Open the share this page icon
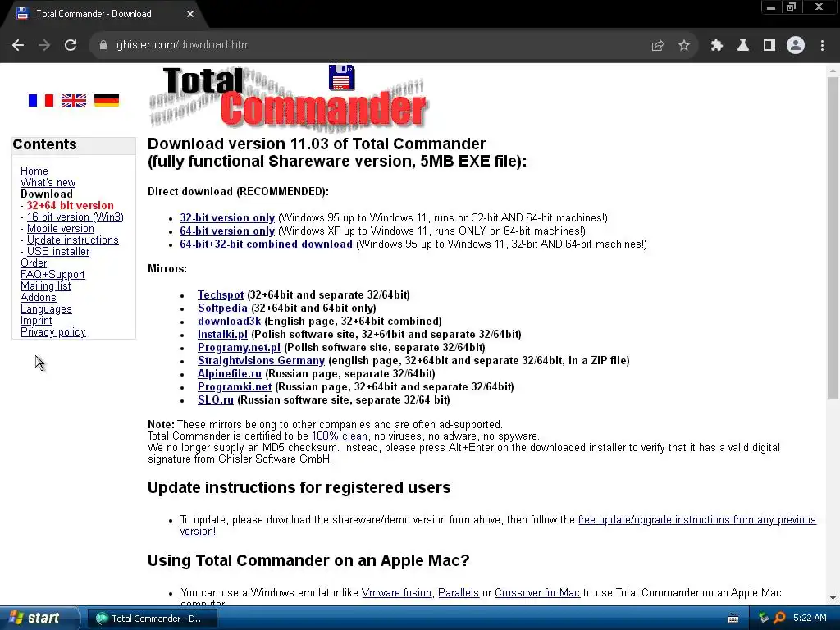The image size is (840, 630). (x=657, y=46)
